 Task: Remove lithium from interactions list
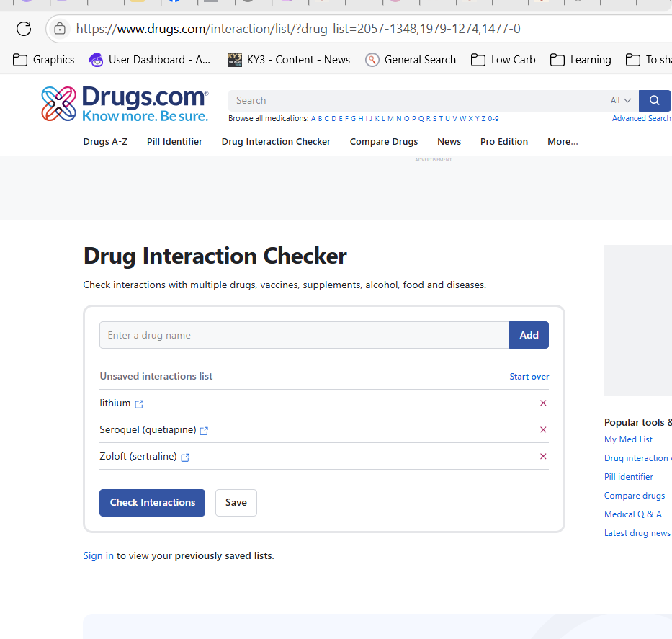pos(543,403)
